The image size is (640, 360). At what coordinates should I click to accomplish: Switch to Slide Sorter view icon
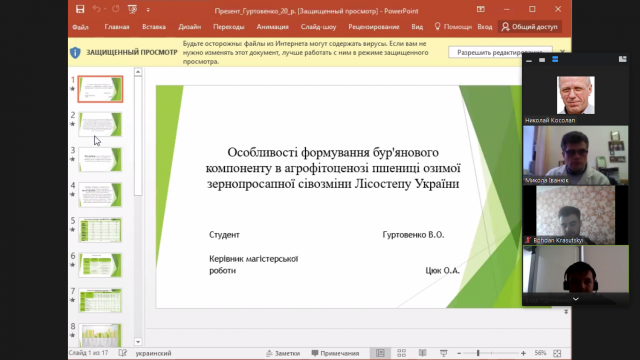click(402, 353)
